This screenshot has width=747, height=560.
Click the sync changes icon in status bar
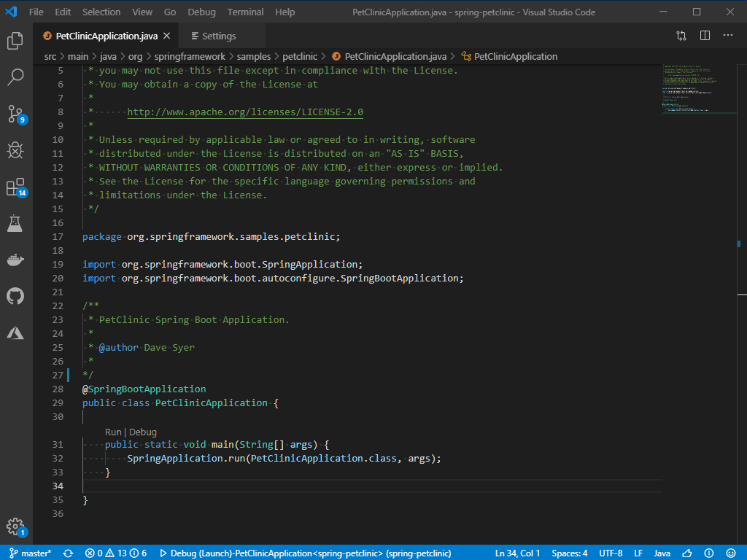[67, 553]
